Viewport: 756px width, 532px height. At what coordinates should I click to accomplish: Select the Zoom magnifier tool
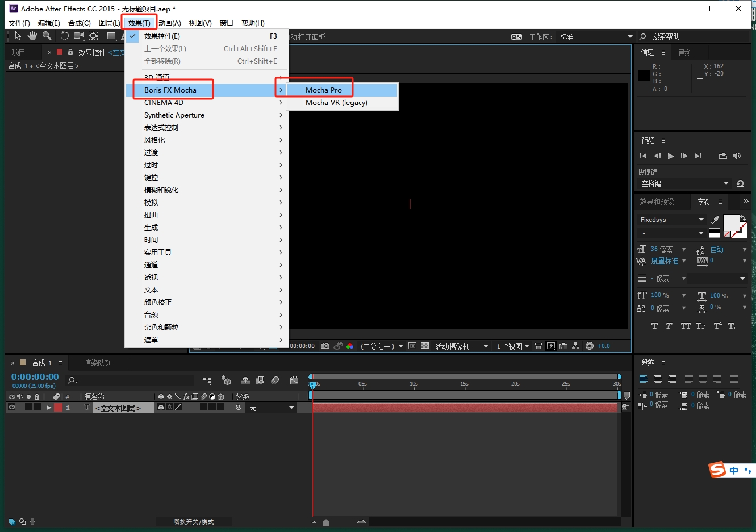click(47, 36)
